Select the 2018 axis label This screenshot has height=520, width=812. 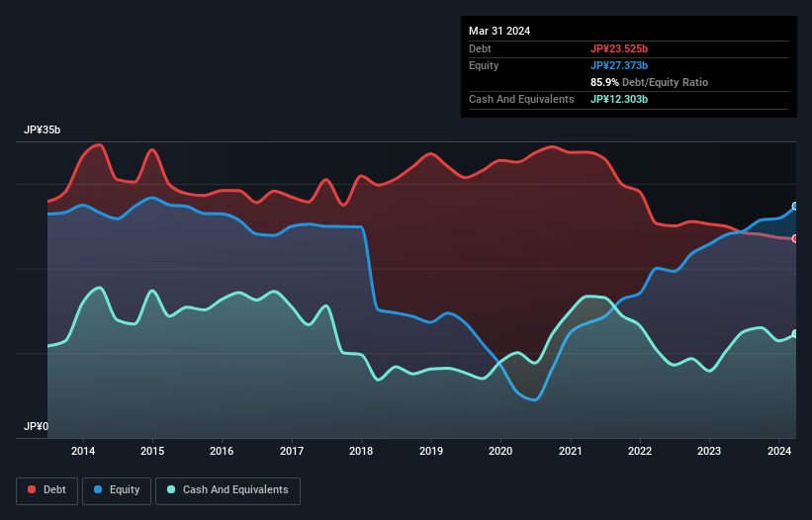[361, 451]
